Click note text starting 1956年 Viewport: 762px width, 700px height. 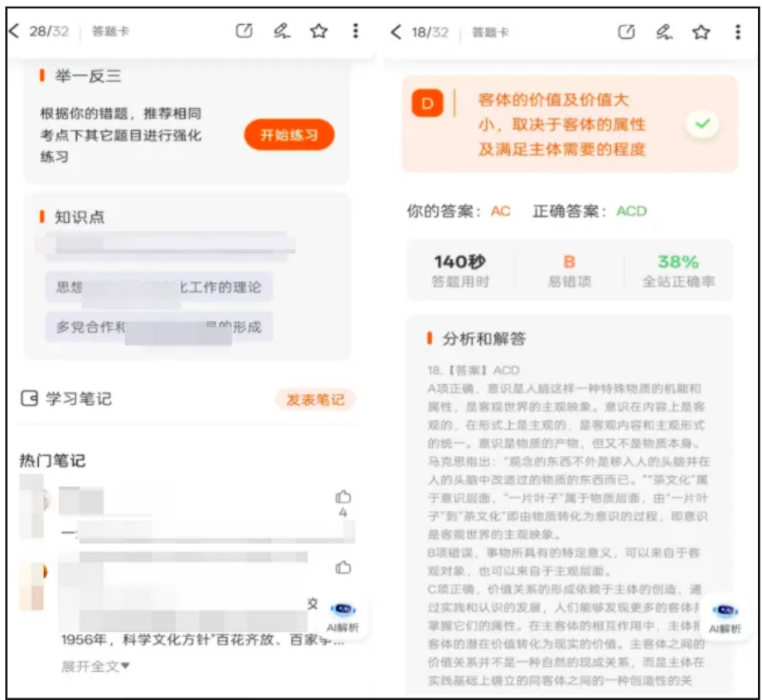click(202, 639)
